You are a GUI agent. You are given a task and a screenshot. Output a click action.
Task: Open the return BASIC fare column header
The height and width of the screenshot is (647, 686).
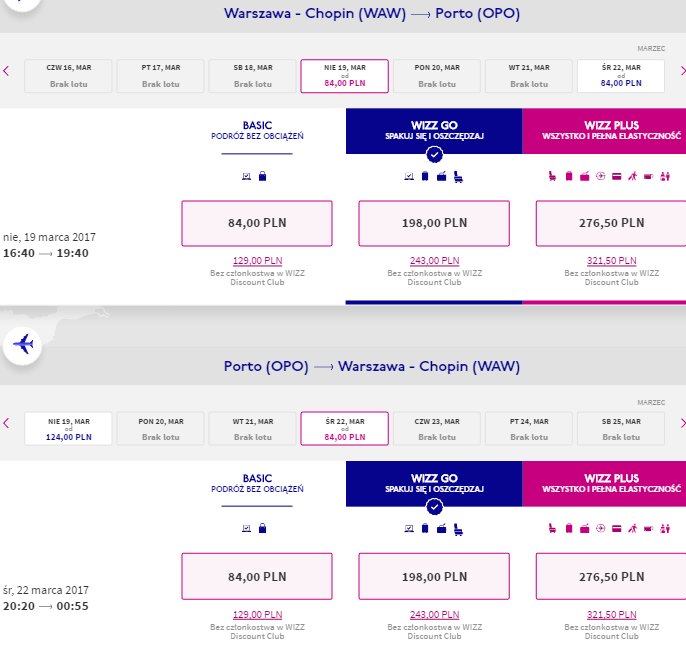[257, 483]
